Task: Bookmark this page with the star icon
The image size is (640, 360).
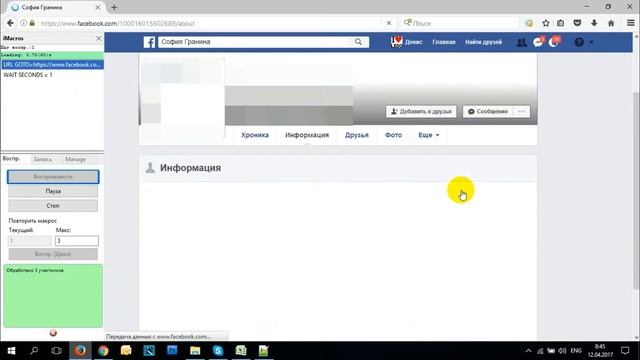Action: click(x=546, y=23)
